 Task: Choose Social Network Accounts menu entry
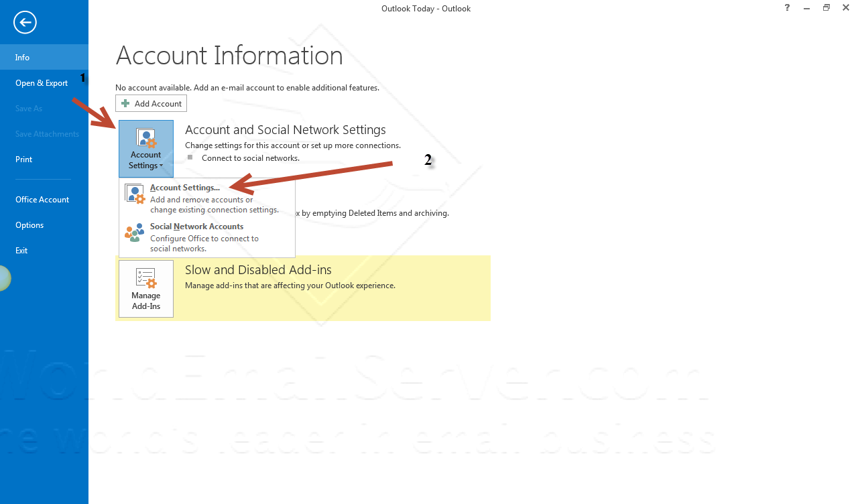[x=206, y=237]
